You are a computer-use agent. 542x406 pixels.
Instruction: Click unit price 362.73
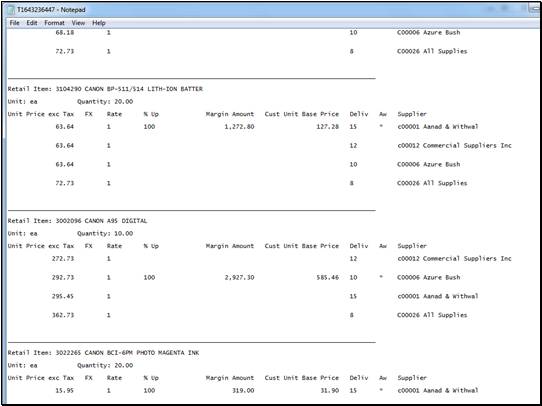pos(63,315)
